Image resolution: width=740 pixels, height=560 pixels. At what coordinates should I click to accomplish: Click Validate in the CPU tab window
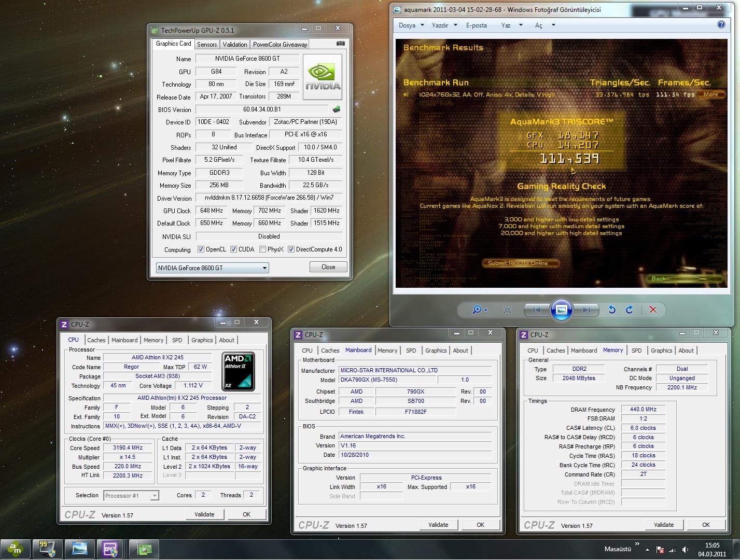(204, 514)
